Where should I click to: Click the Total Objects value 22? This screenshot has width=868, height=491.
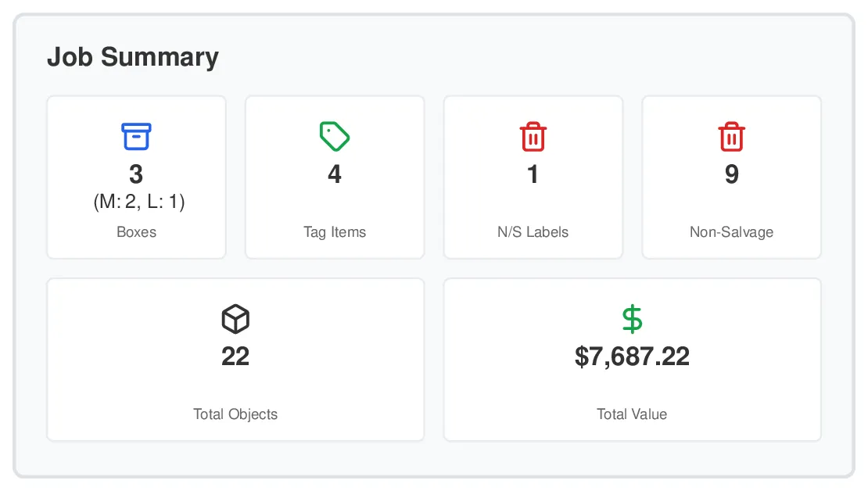tap(235, 356)
